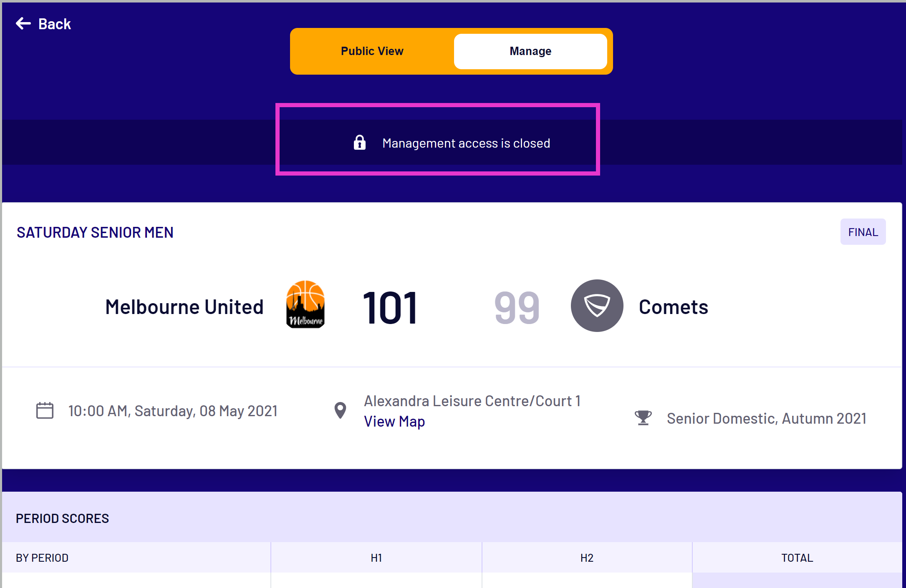Click the FINAL status badge
906x588 pixels.
[x=863, y=232]
